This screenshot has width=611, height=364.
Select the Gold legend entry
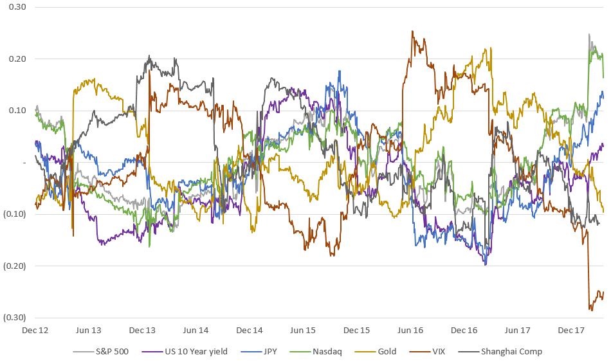pos(376,352)
